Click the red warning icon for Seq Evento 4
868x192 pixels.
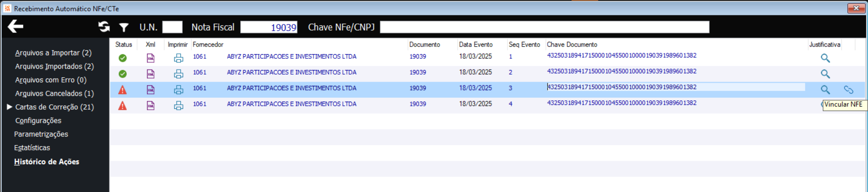[123, 106]
